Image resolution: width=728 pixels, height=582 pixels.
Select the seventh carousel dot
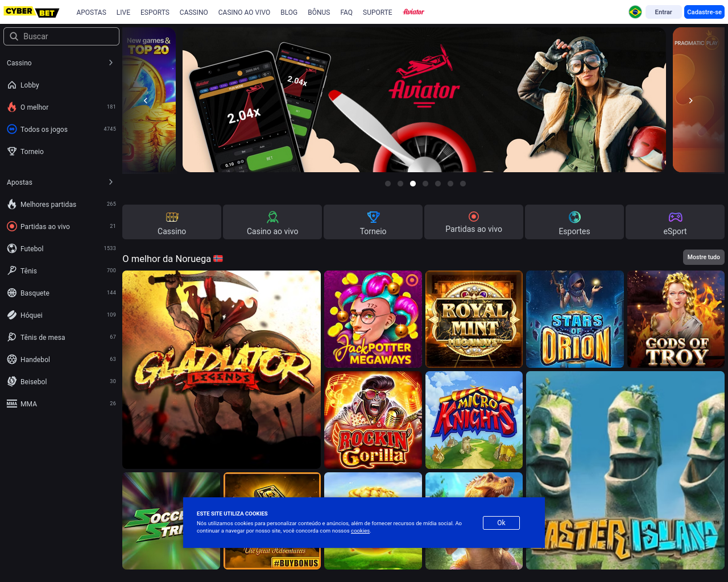click(463, 184)
